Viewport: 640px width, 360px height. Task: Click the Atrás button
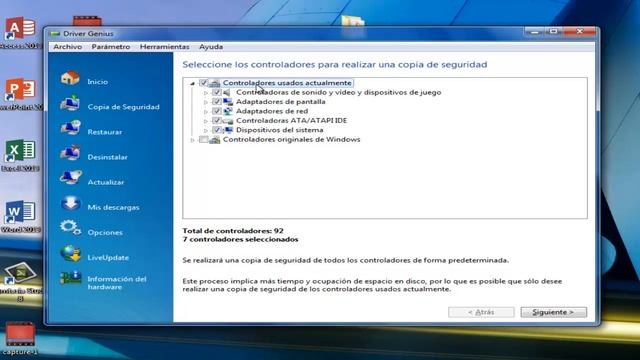pyautogui.click(x=481, y=312)
